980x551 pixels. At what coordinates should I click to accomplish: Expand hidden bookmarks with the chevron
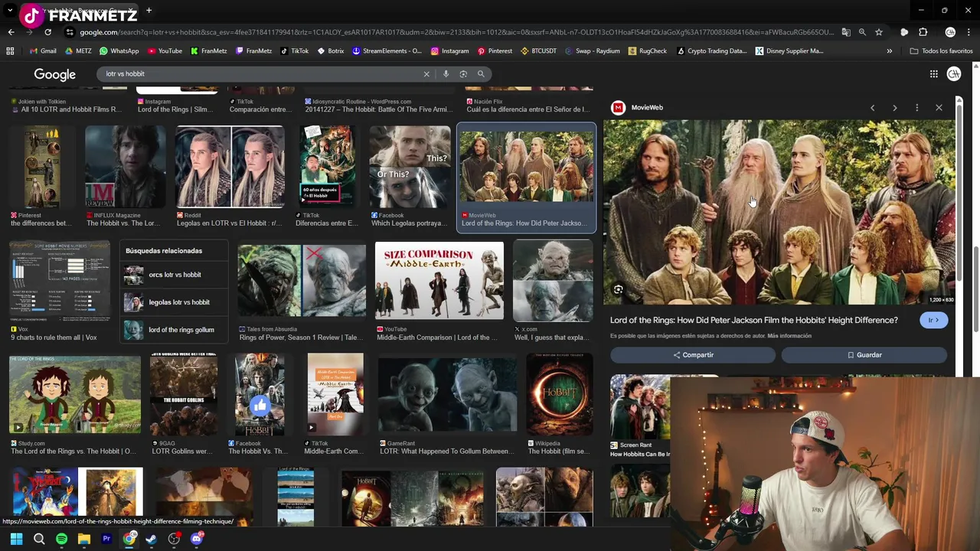click(x=889, y=51)
